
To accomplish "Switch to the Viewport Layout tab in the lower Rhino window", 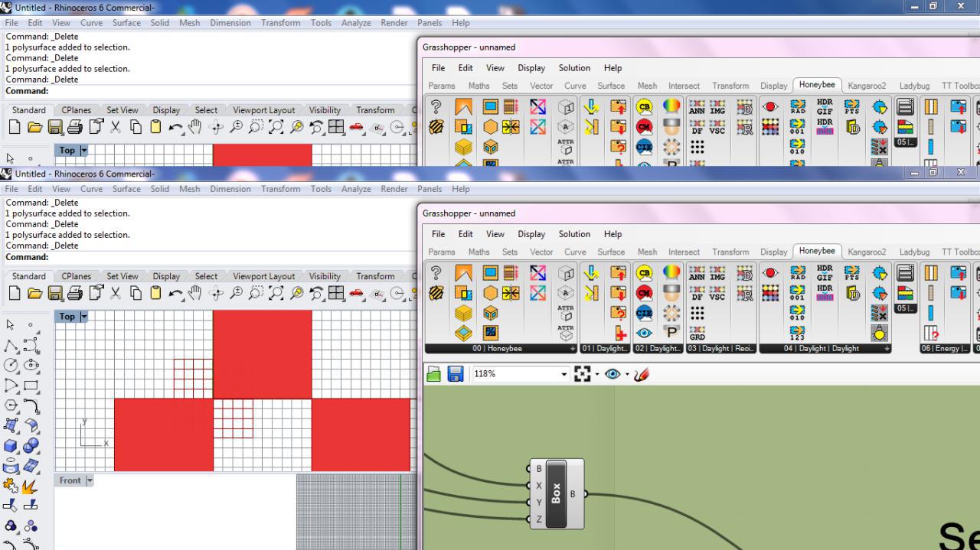I will coord(264,276).
